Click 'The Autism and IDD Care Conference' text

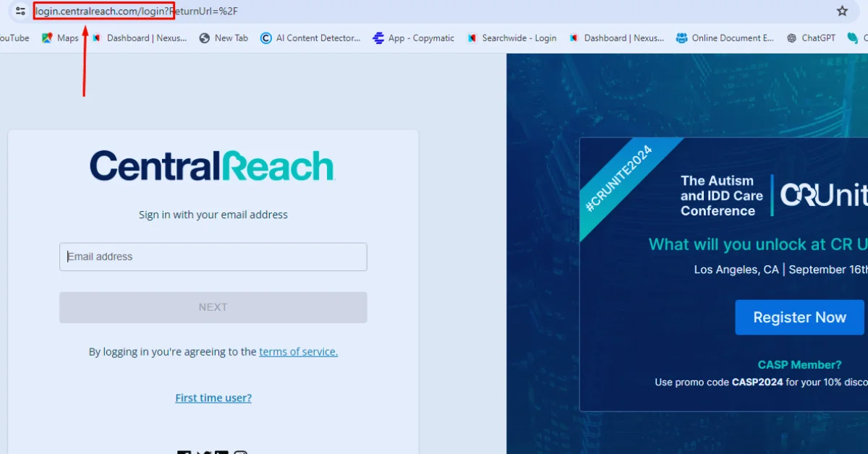point(721,196)
